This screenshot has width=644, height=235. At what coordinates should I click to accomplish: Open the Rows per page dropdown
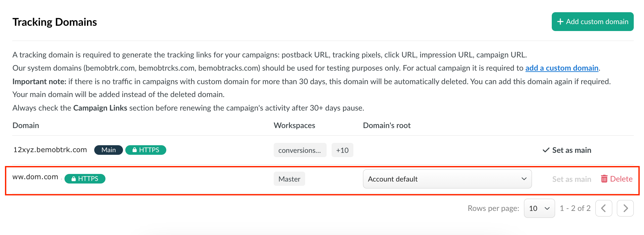pyautogui.click(x=539, y=208)
